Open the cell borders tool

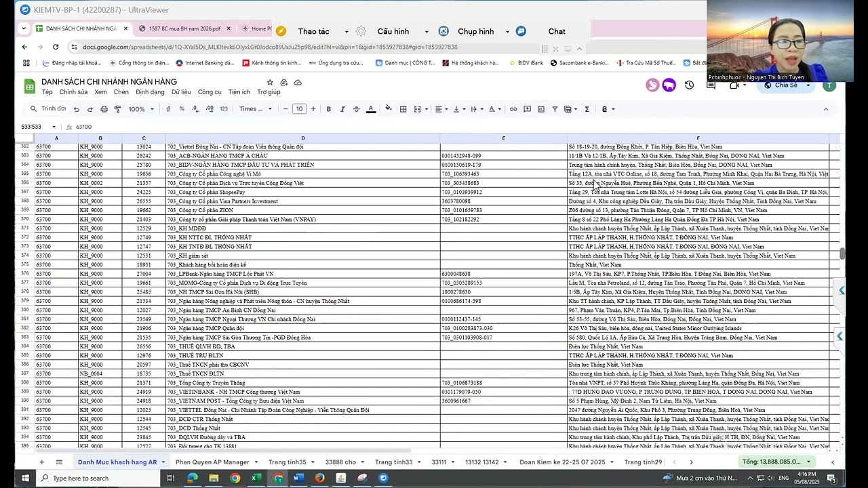(403, 109)
